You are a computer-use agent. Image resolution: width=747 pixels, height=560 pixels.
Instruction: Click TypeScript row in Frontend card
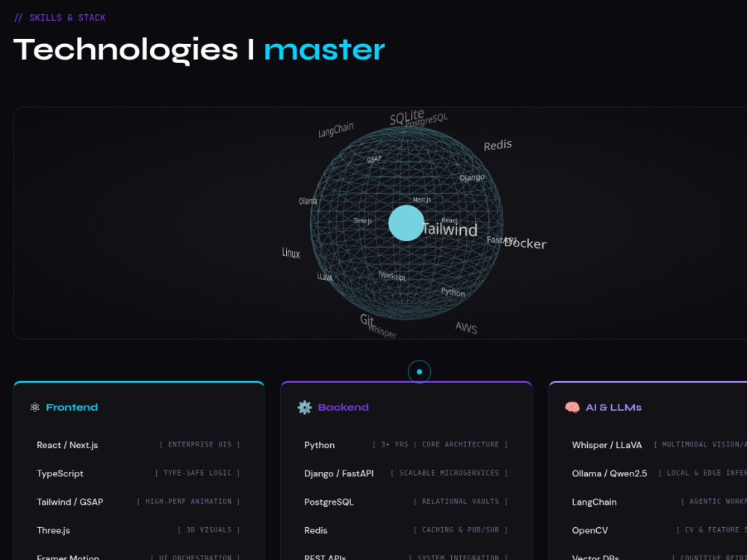(x=139, y=473)
